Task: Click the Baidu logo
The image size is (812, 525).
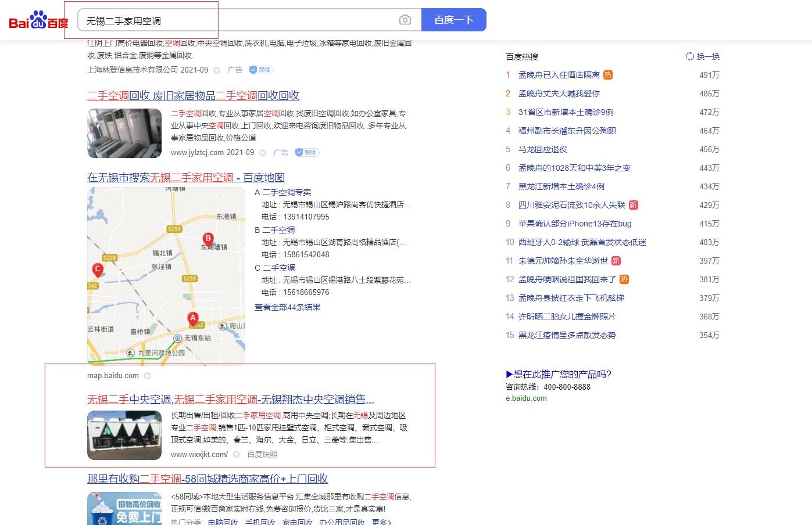Action: (x=38, y=20)
